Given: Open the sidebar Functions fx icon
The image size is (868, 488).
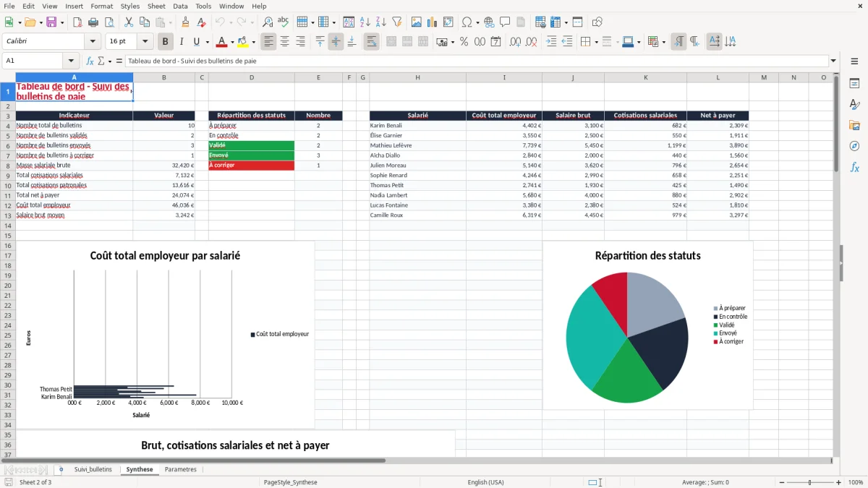Looking at the screenshot, I should [854, 168].
